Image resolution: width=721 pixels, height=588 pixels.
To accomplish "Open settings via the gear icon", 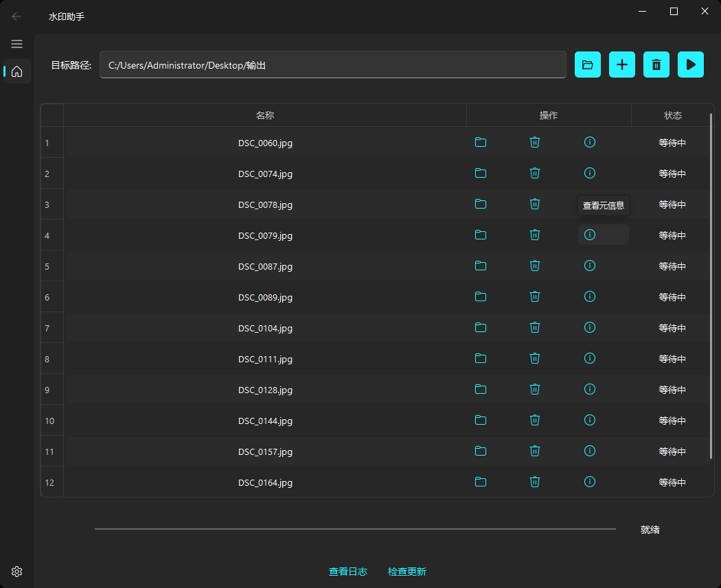I will (17, 572).
